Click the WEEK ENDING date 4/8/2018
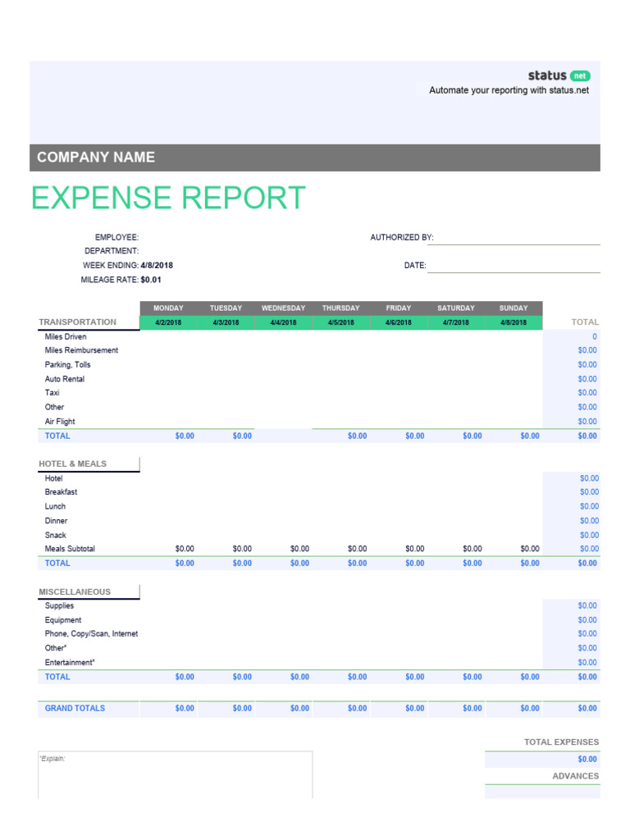 [157, 265]
